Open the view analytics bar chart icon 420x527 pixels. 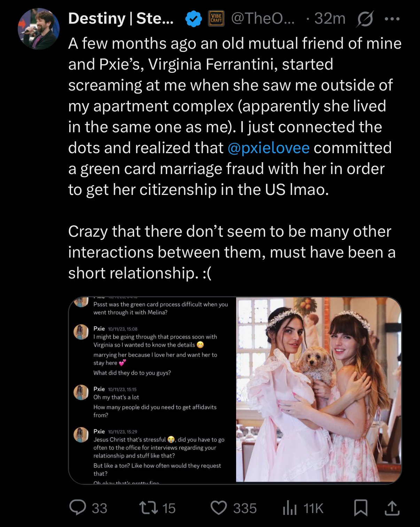(x=290, y=508)
